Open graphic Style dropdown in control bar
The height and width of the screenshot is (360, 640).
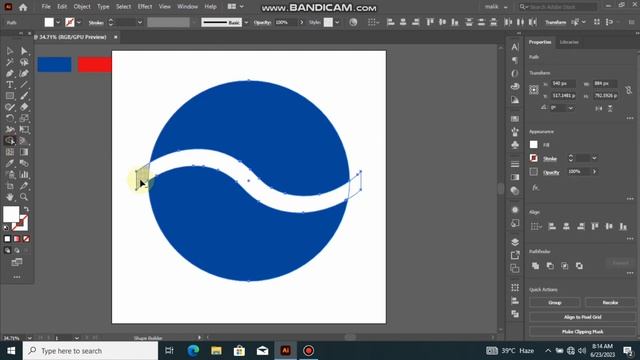[337, 22]
